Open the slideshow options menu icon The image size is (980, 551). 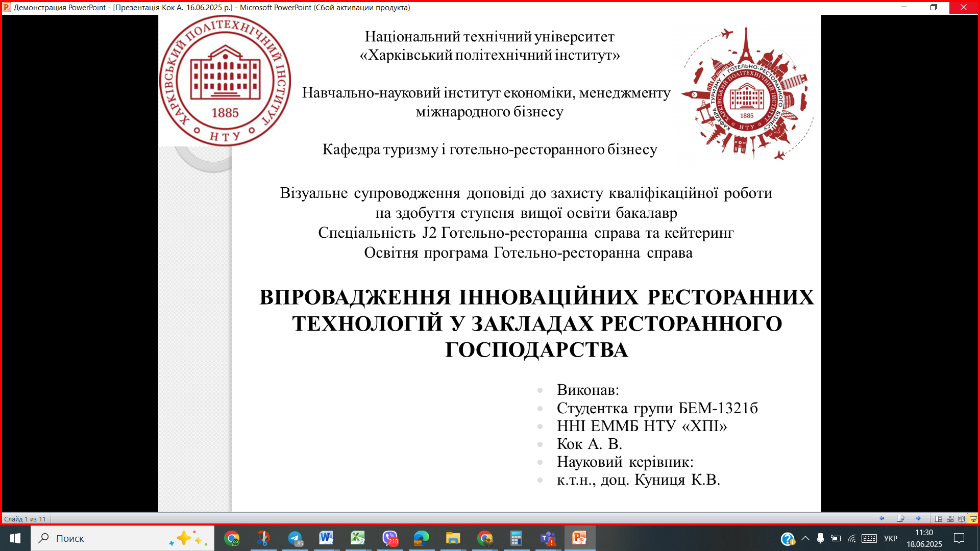point(900,518)
